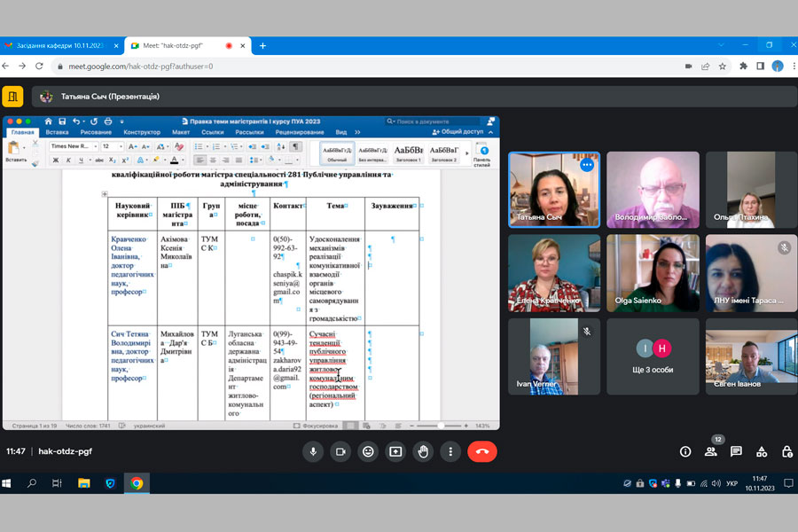Screen dimensions: 798x532
Task: Apply text highlight color
Action: [x=156, y=160]
